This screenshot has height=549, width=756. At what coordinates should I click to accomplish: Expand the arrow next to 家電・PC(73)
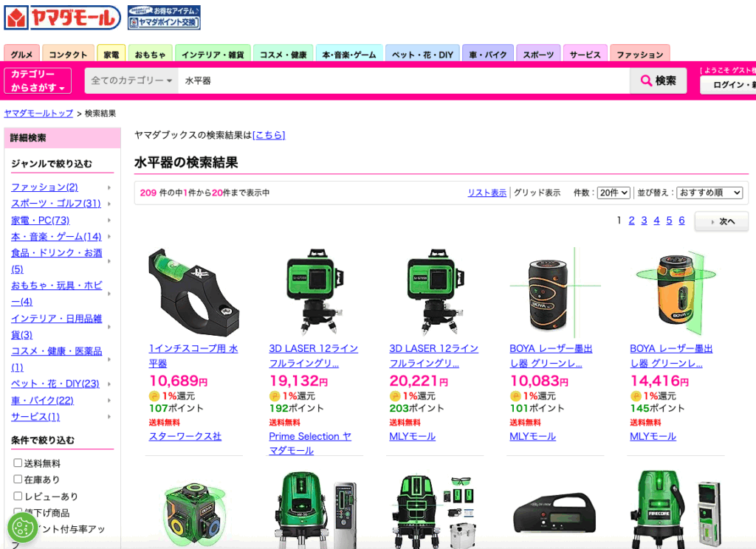pos(109,221)
